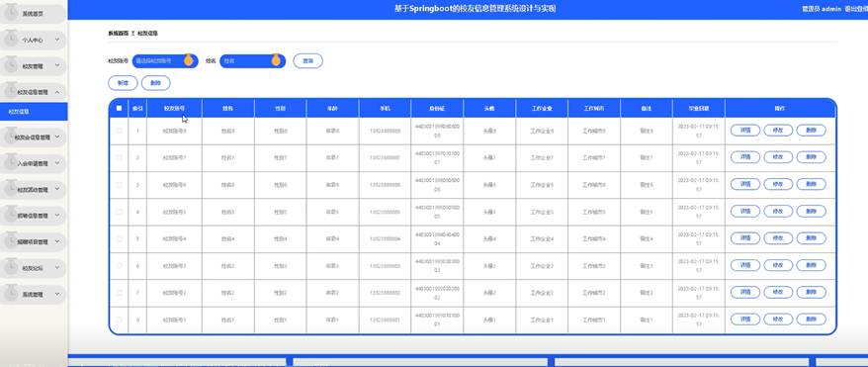Click the icon beside 个人中心 in the sidebar
This screenshot has width=868, height=367.
pyautogui.click(x=11, y=40)
